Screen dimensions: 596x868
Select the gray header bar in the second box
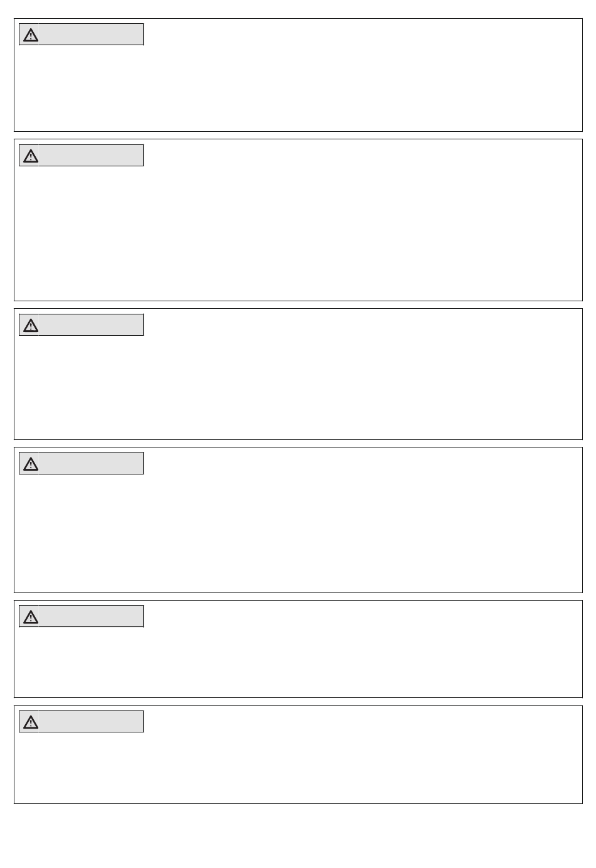91,156
